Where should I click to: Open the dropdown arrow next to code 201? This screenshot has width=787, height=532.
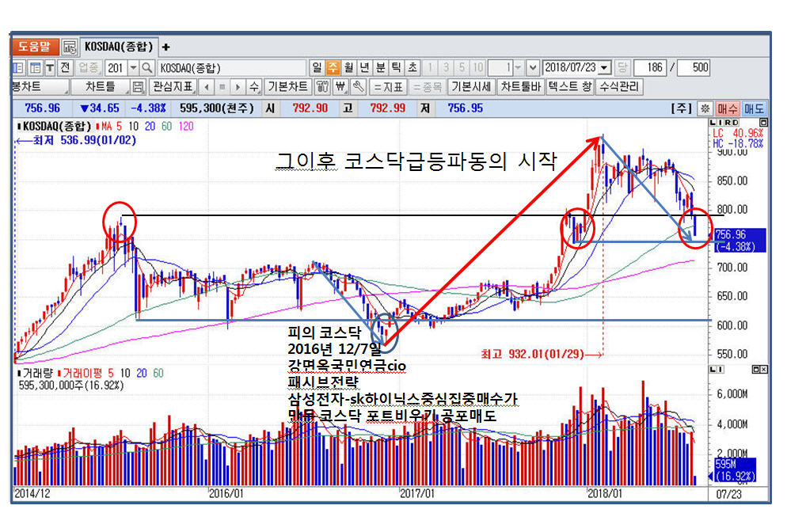tap(132, 68)
